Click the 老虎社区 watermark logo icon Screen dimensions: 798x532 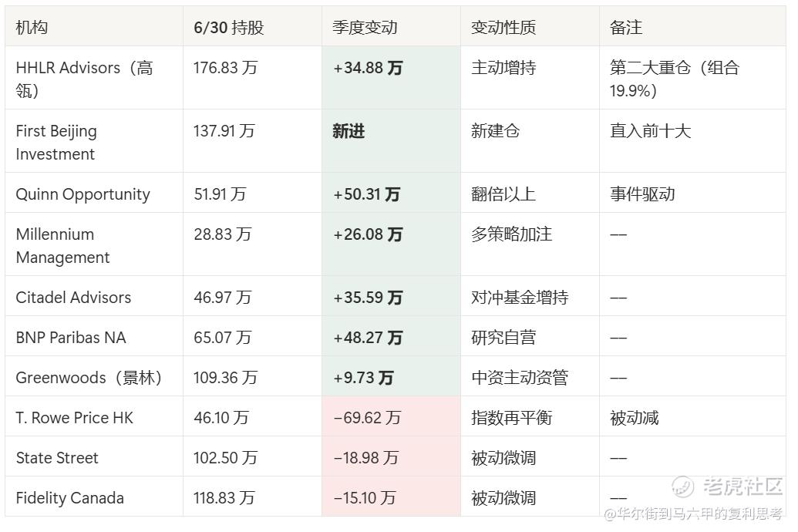click(x=682, y=487)
